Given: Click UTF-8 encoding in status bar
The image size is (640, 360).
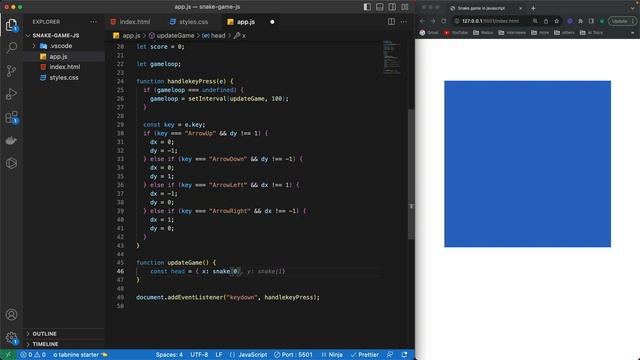Looking at the screenshot, I should pos(199,355).
